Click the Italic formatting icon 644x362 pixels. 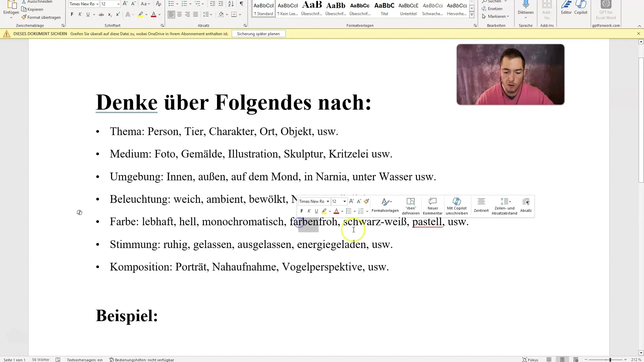(x=309, y=211)
